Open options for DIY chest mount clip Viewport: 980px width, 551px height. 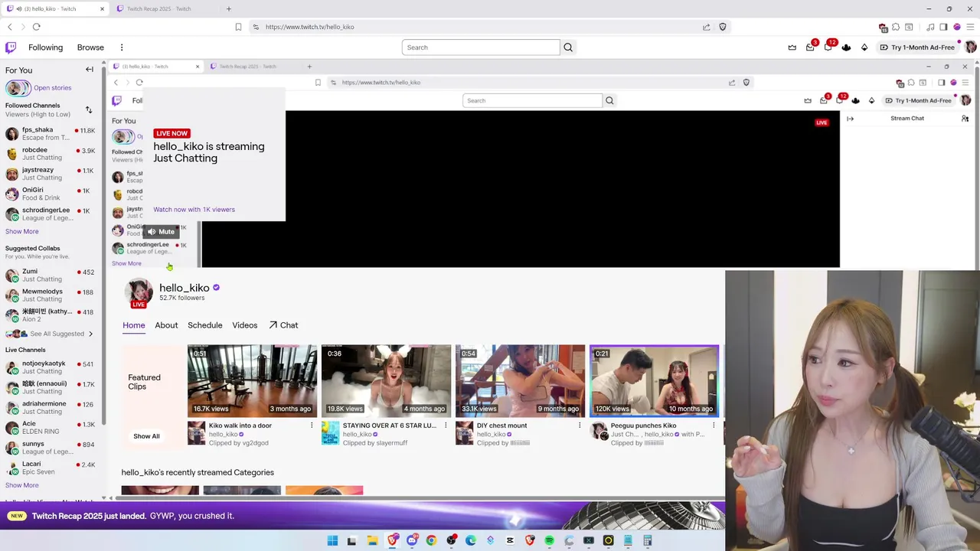click(x=580, y=425)
